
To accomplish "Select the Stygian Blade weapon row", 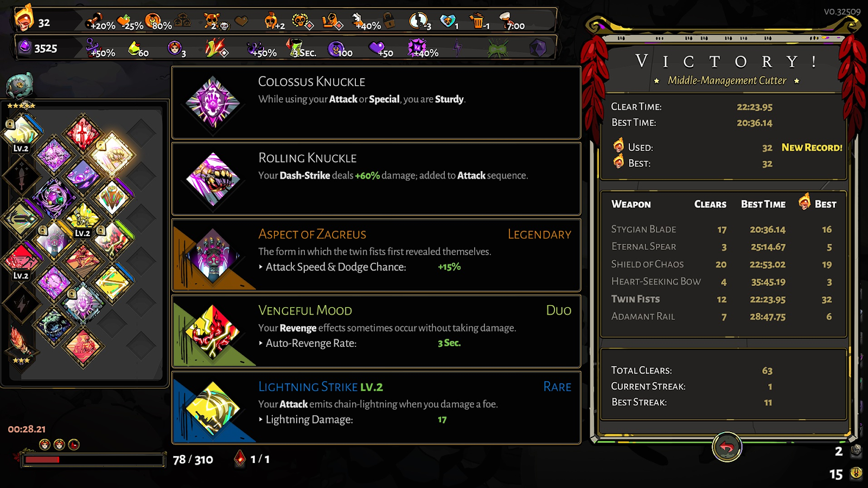I will tap(724, 230).
